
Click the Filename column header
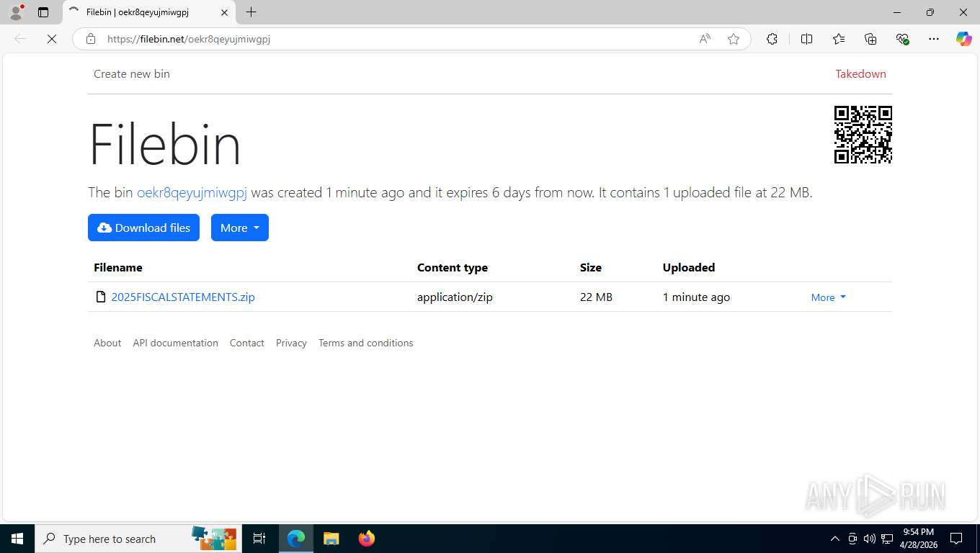point(118,267)
